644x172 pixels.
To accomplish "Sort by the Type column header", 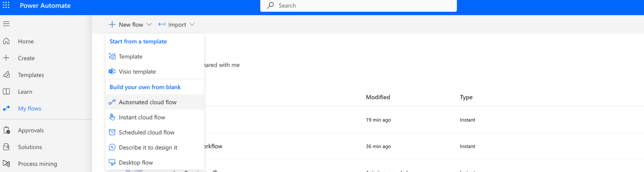I will (x=466, y=97).
